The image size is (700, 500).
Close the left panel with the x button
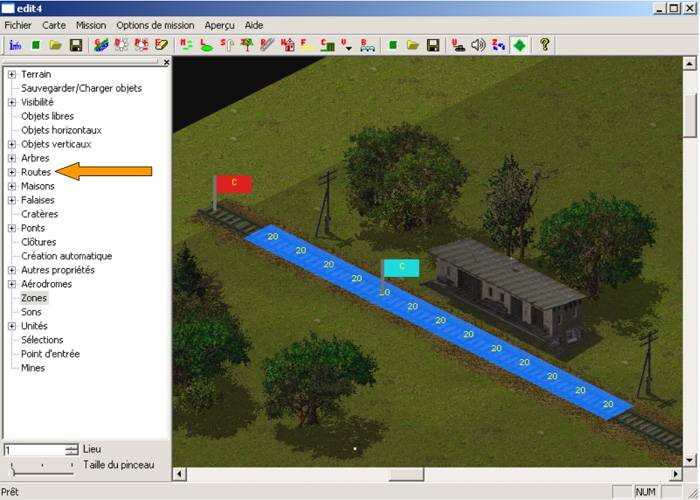coord(166,62)
